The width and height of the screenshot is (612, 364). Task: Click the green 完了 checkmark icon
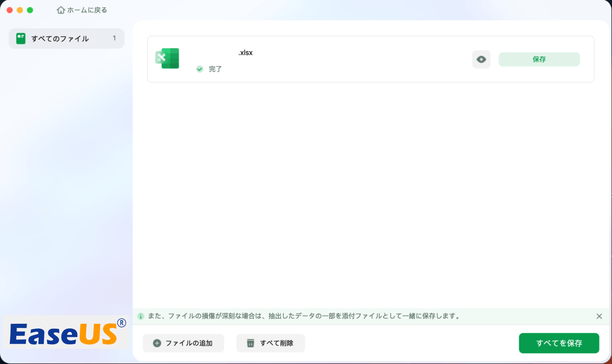[199, 69]
